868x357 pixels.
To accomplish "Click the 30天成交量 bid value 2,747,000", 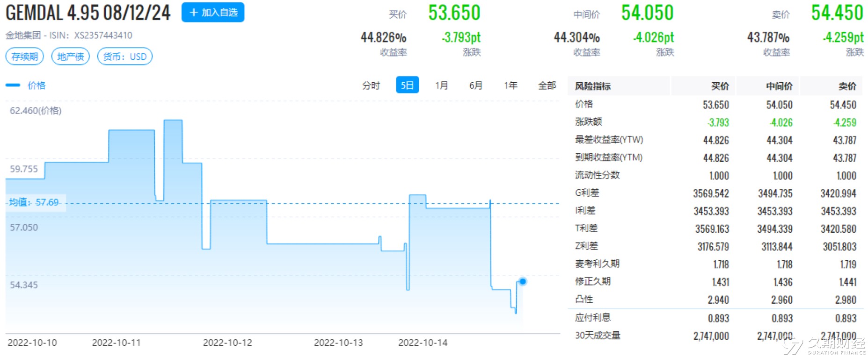I will tap(711, 336).
